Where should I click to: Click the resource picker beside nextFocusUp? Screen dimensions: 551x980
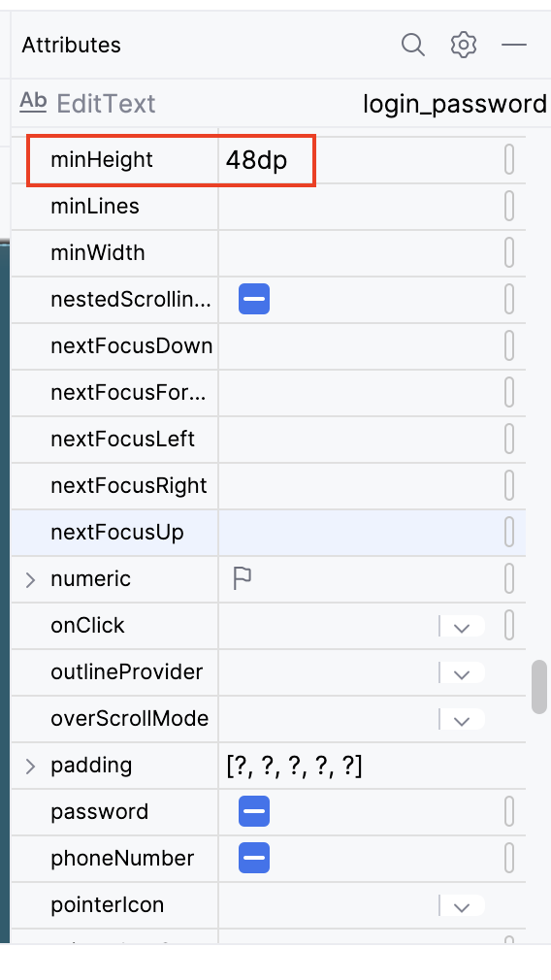coord(509,533)
